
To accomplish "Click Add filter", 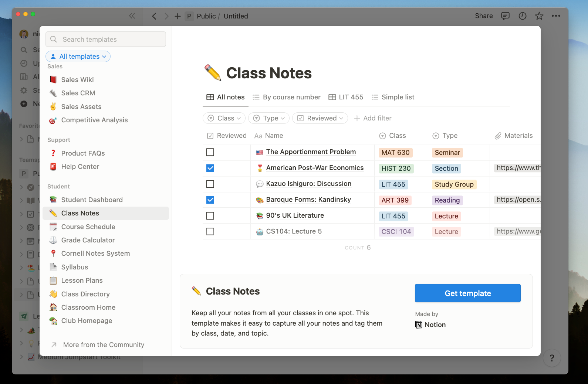I will [x=373, y=118].
